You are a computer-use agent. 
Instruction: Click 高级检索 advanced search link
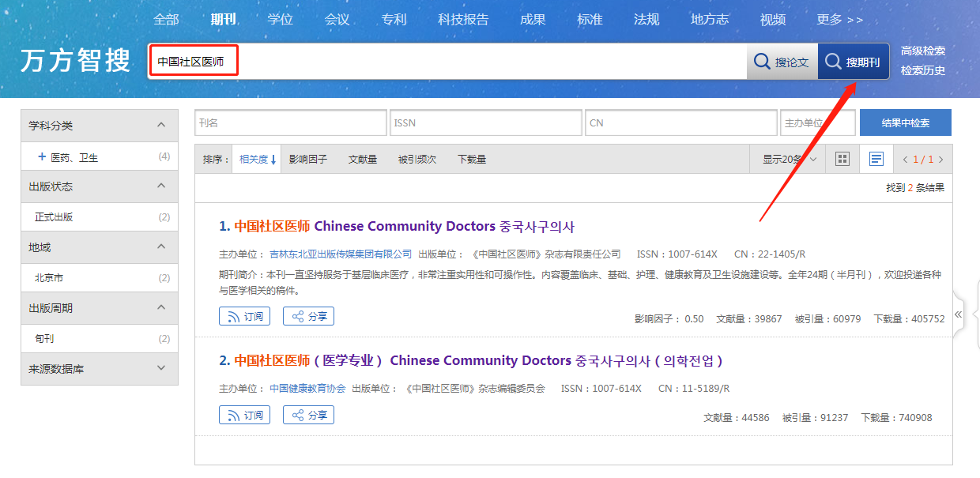[922, 51]
